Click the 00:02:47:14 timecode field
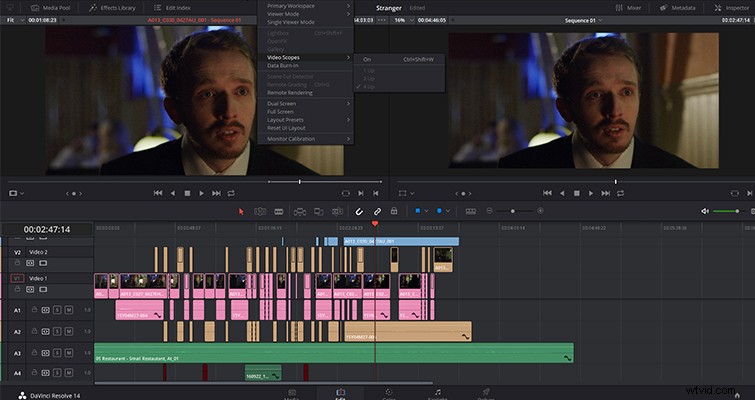 tap(47, 230)
